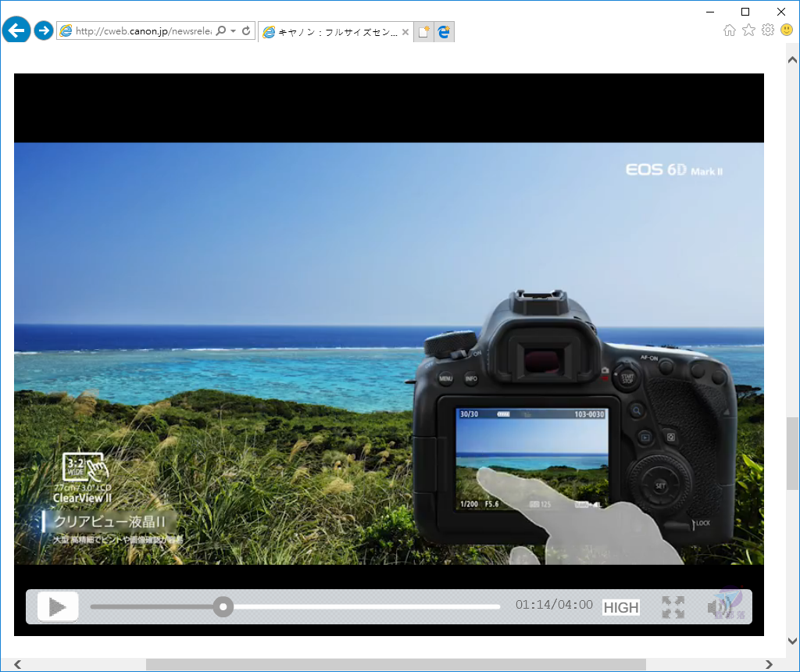Click the search magnifier in address bar
This screenshot has height=672, width=800.
tap(221, 30)
